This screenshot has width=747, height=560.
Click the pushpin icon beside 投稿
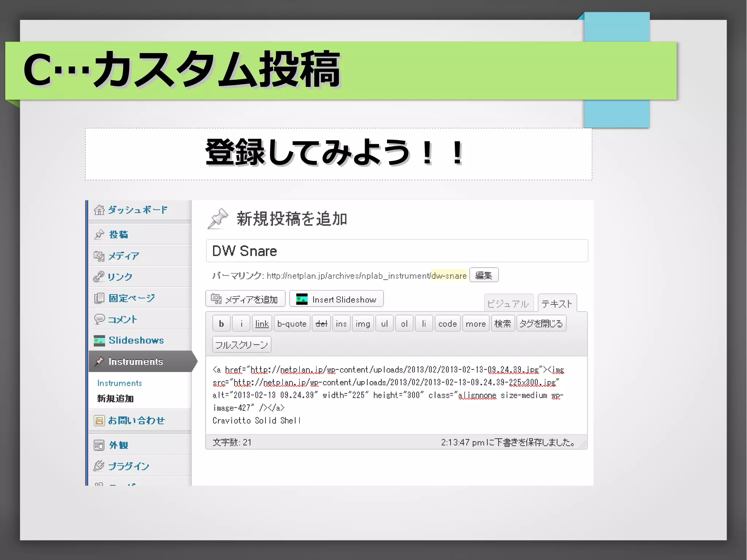pos(99,235)
